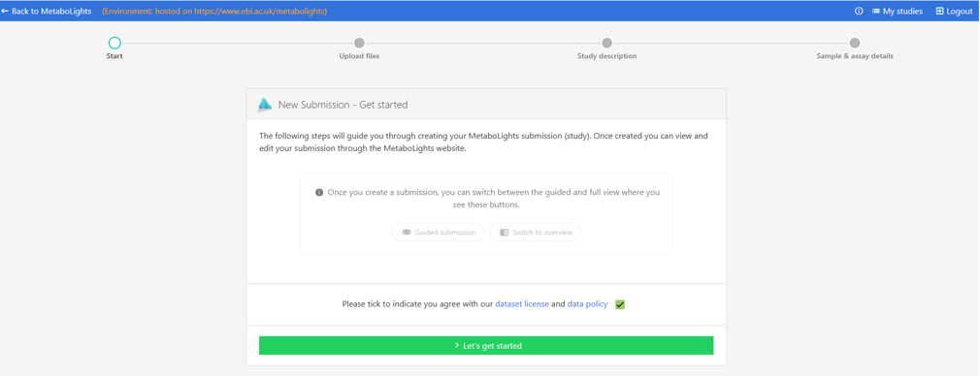Image resolution: width=980 pixels, height=376 pixels.
Task: Open the data policy link
Action: (587, 304)
